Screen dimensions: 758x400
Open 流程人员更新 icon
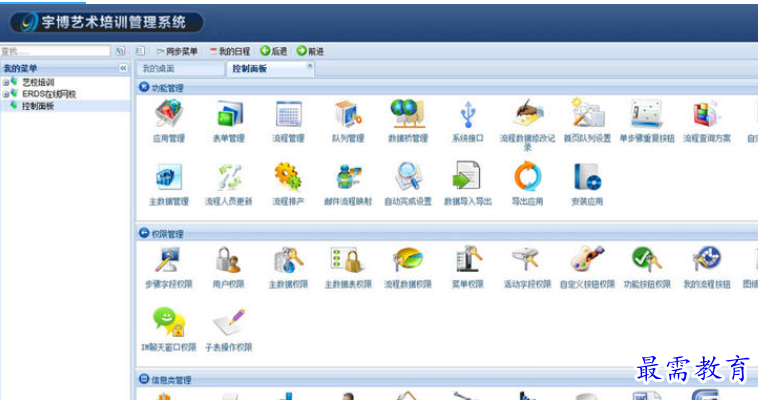229,177
